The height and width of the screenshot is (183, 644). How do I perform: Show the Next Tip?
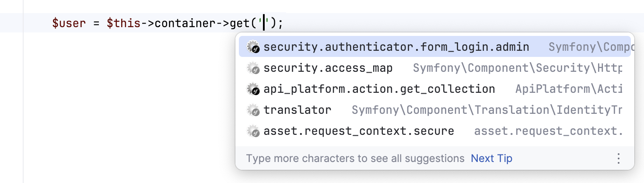click(491, 158)
